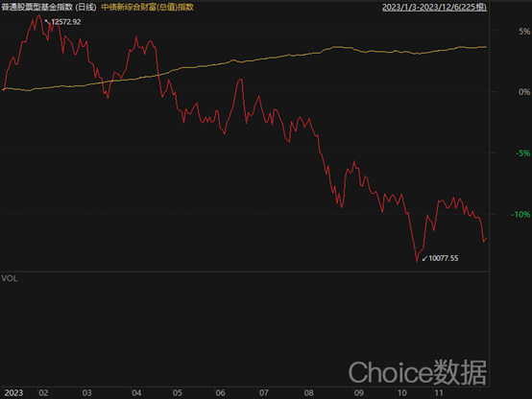Click the 中债新综合财富(总值)指数 legend label
The image size is (532, 399).
[x=148, y=7]
